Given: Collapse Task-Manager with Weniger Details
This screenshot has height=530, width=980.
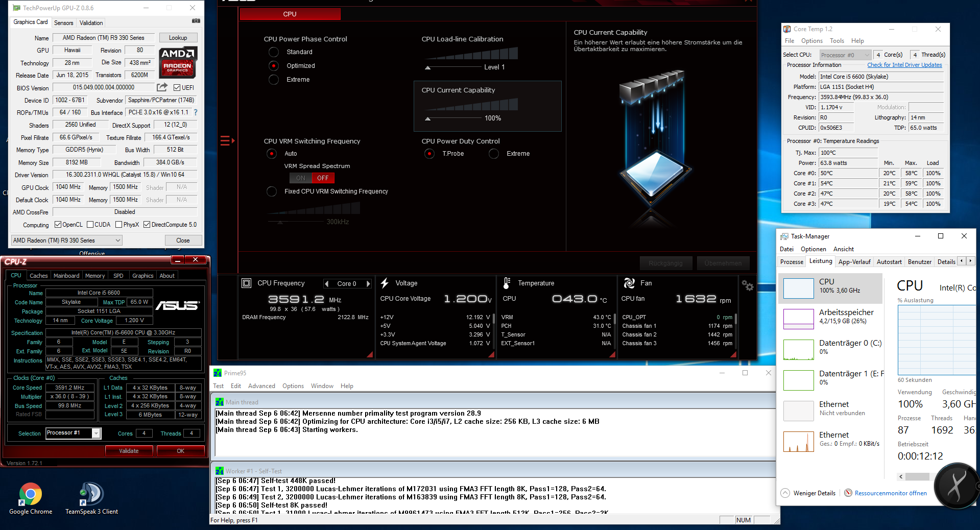Looking at the screenshot, I should [808, 493].
